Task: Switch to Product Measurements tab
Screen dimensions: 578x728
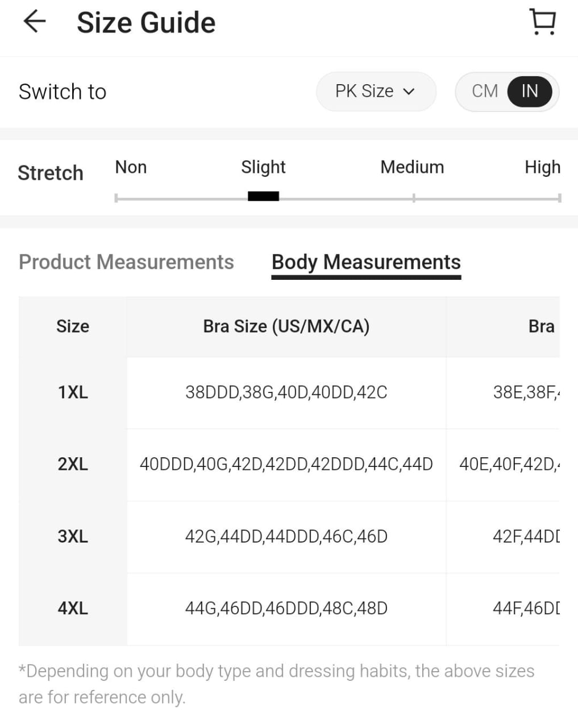Action: click(x=126, y=262)
